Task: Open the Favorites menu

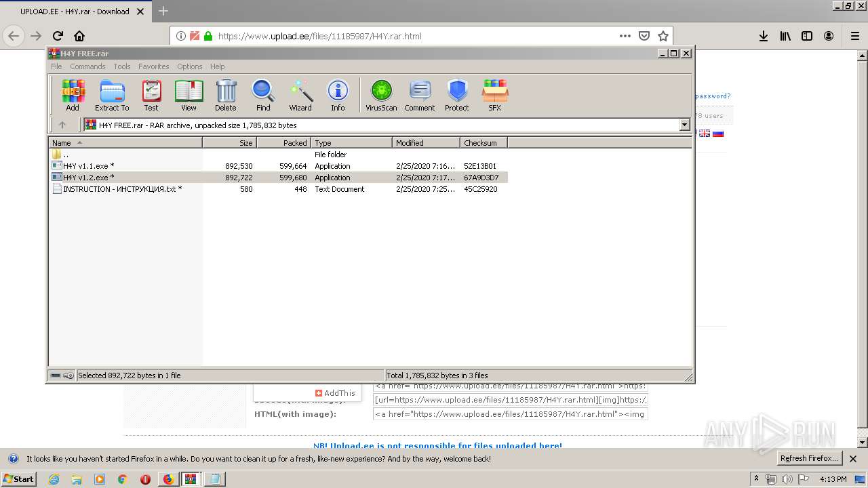Action: (154, 66)
